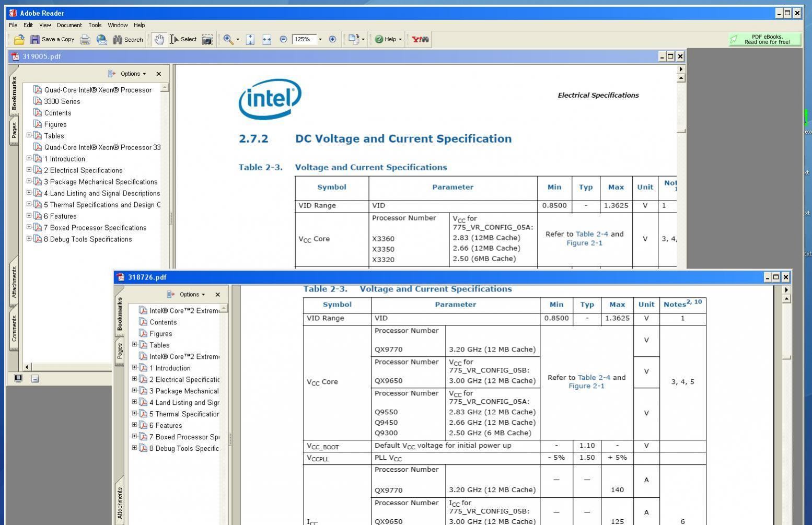Click the zoom in plus button
This screenshot has width=812, height=525.
tap(332, 39)
